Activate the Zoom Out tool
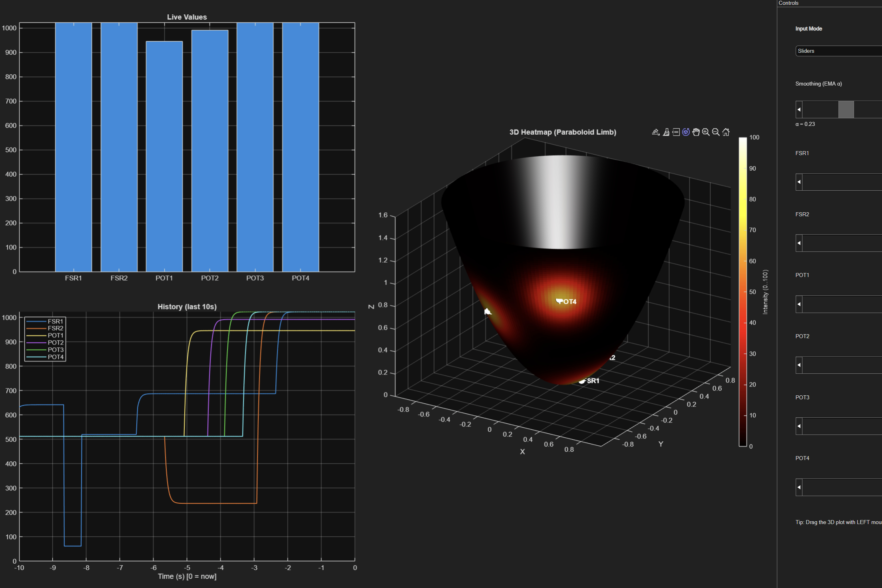The width and height of the screenshot is (882, 588). pyautogui.click(x=716, y=132)
